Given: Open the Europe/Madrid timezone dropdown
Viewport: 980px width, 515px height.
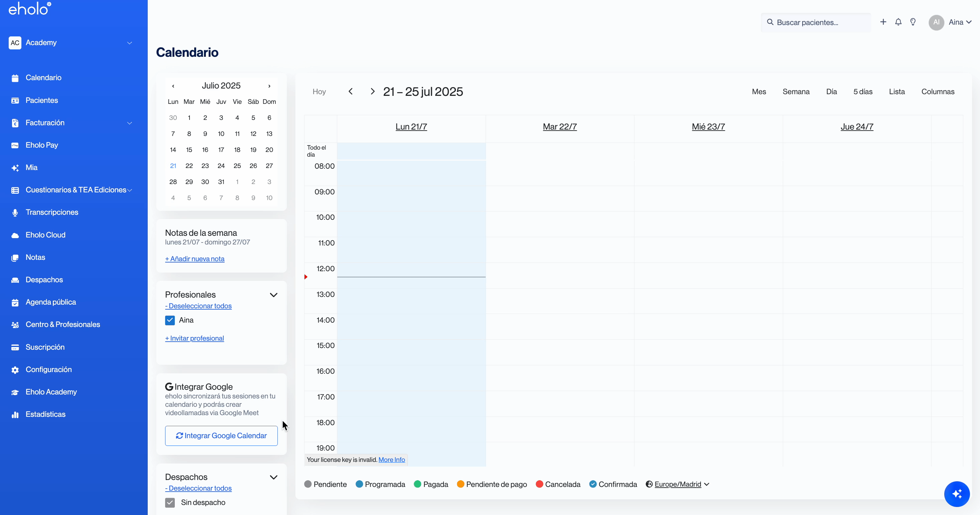Looking at the screenshot, I should 678,484.
